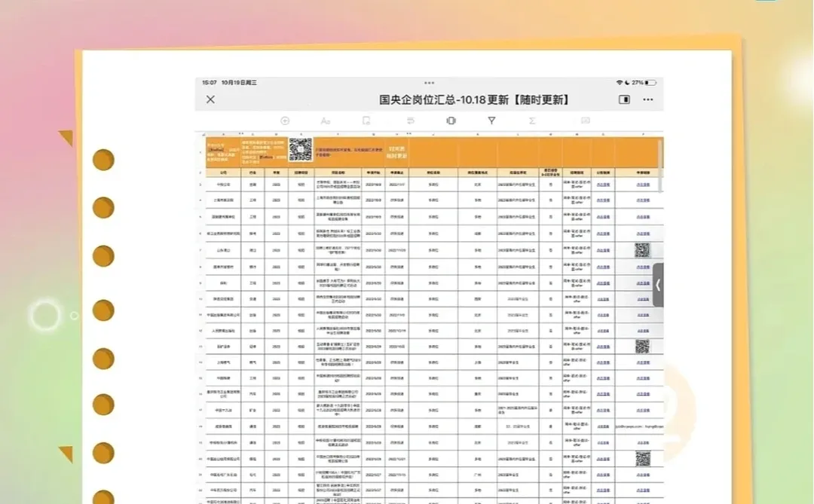Image resolution: width=814 pixels, height=504 pixels.
Task: Open the filter funnel icon
Action: click(x=491, y=121)
